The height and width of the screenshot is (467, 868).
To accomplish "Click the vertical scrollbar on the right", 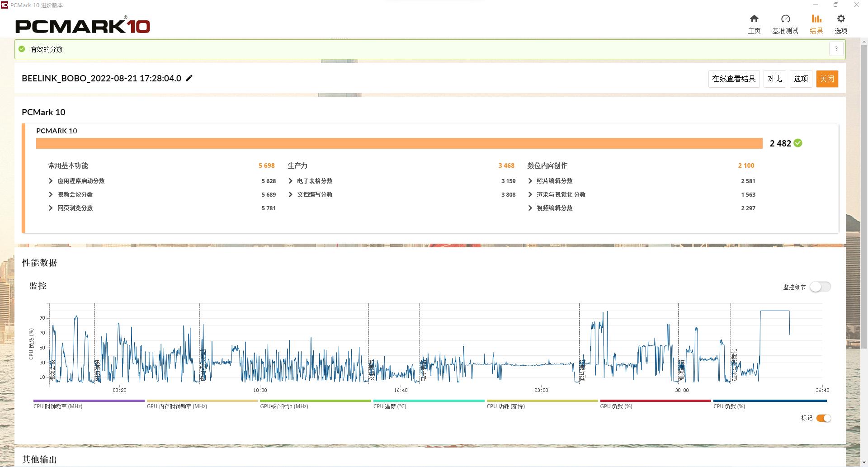I will (864, 194).
